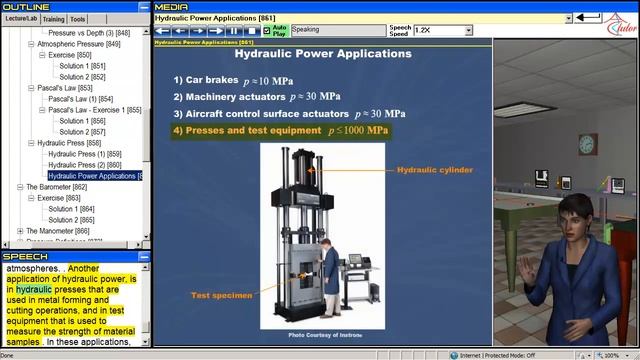Jump to last slide with long right arrow
The width and height of the screenshot is (640, 360).
coord(216,31)
